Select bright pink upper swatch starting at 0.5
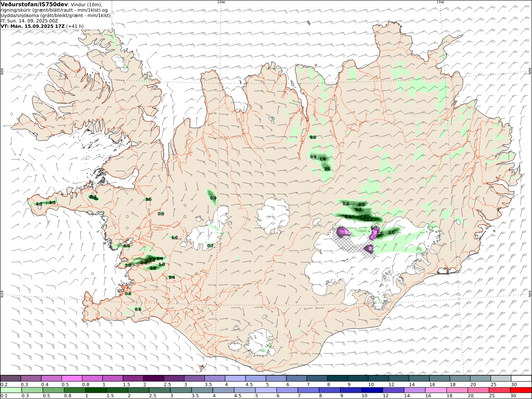Image resolution: width=532 pixels, height=399 pixels. coord(72,378)
